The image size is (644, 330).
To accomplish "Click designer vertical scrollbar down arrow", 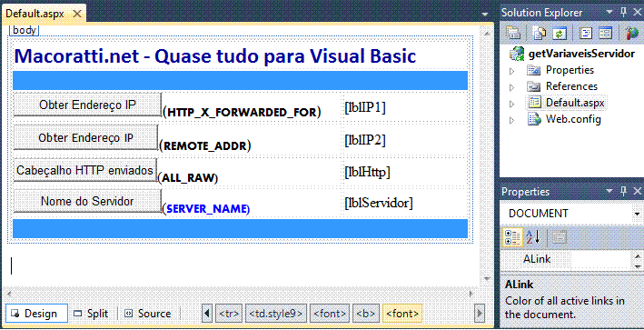I will pyautogui.click(x=487, y=279).
